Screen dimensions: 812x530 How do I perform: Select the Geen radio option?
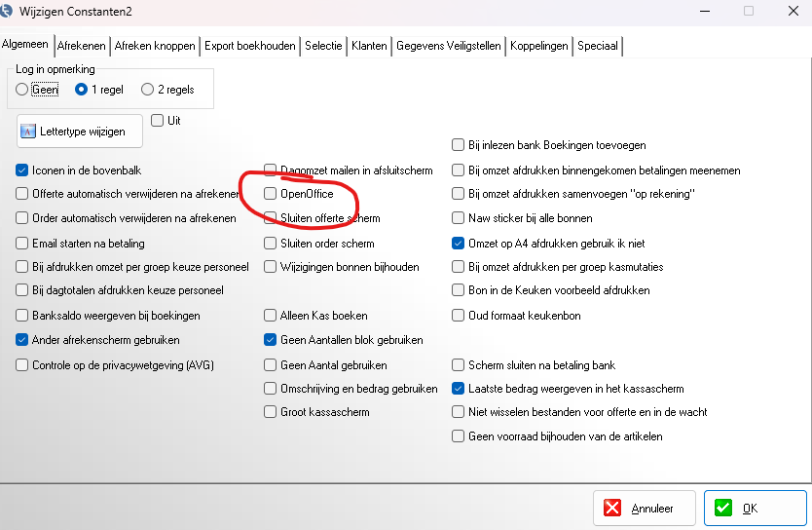coord(22,90)
